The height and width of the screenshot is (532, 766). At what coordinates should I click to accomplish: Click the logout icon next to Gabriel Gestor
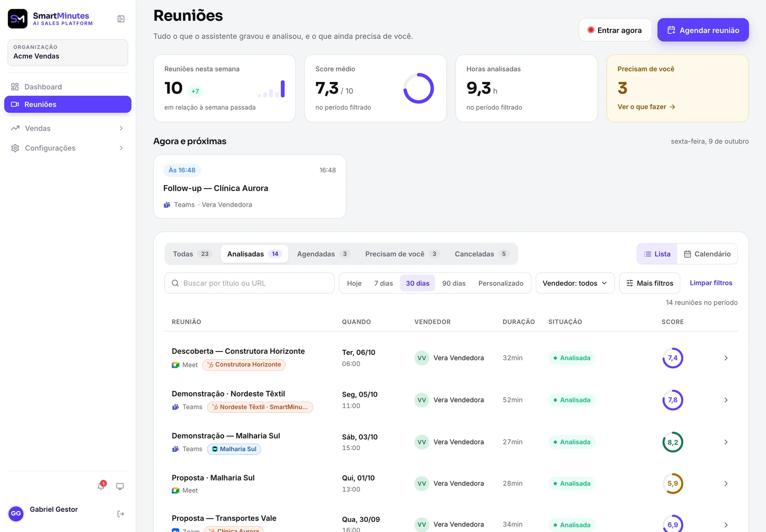[x=121, y=514]
